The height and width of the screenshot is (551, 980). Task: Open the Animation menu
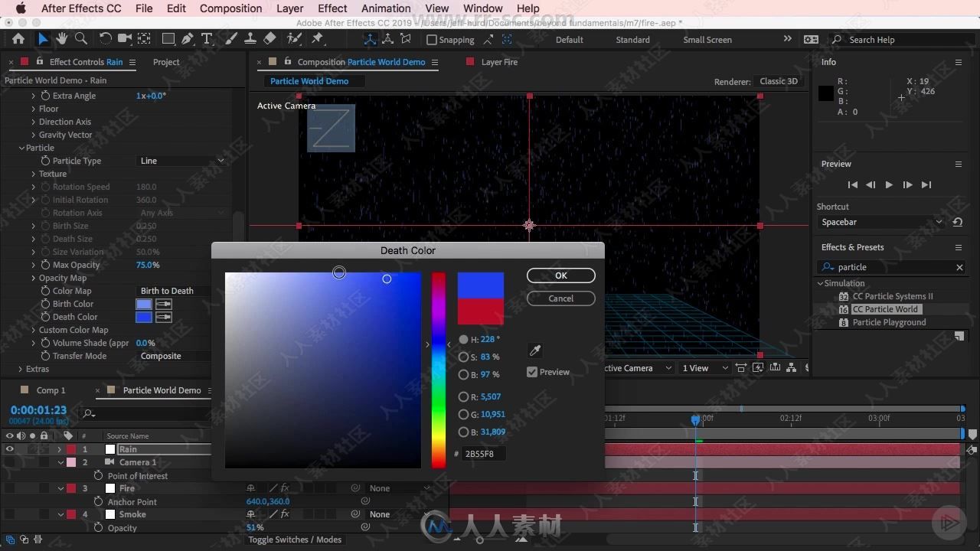386,8
